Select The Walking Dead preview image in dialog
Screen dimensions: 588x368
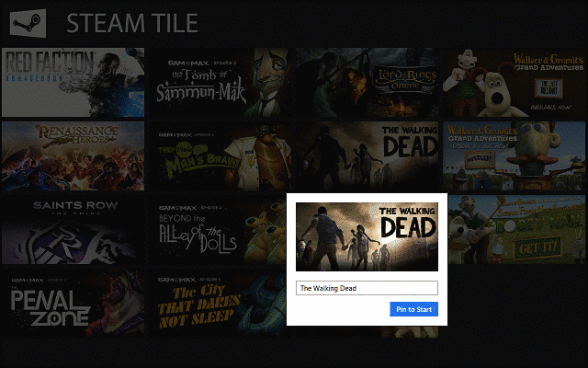pyautogui.click(x=367, y=237)
